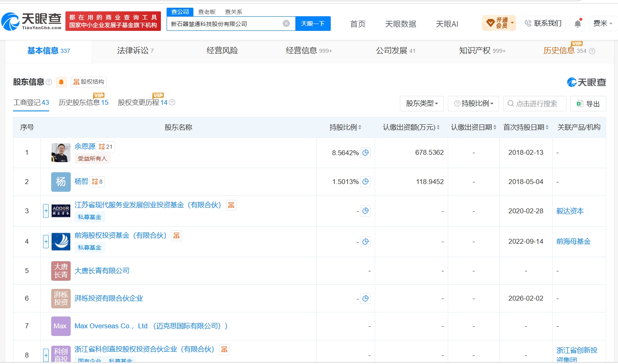Switch to the 基本信息 tab
Viewport: 618px width, 364px height.
(49, 51)
